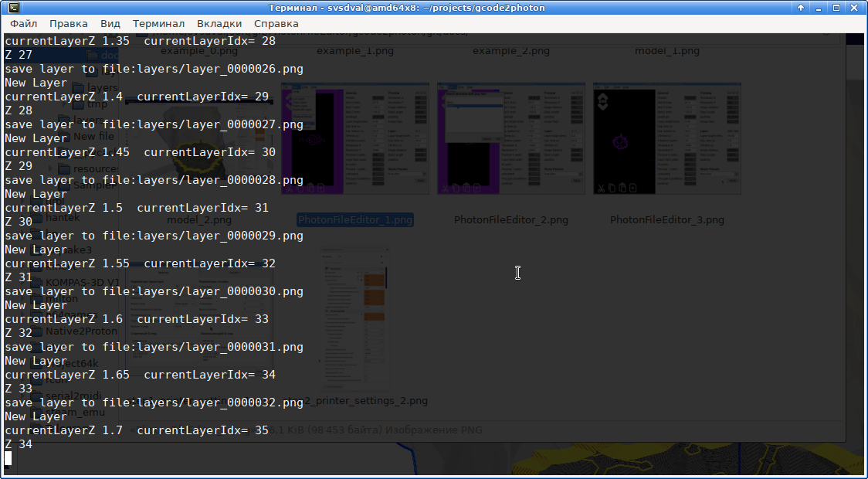Maximize the terminal window
The height and width of the screenshot is (479, 868).
836,8
